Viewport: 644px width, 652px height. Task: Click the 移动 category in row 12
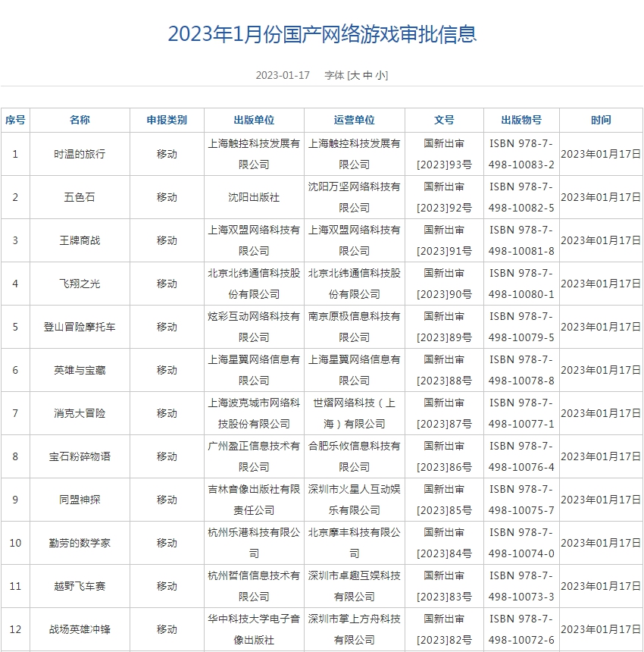click(x=167, y=630)
